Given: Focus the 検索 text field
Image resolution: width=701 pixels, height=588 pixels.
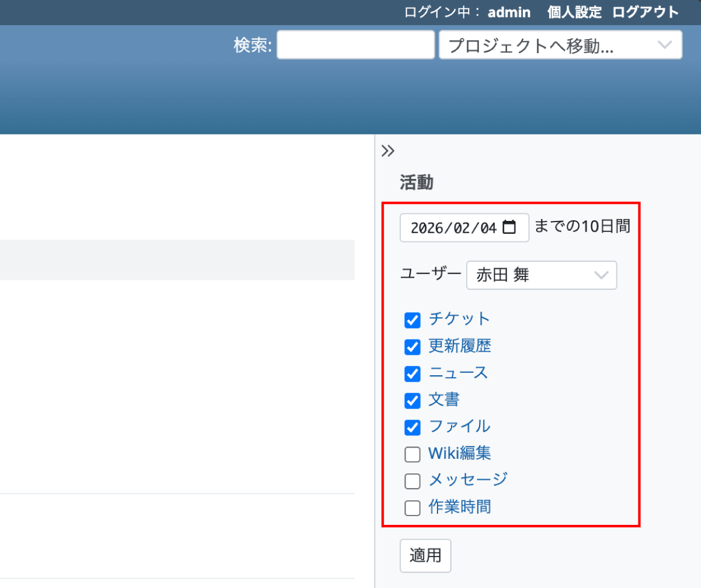Looking at the screenshot, I should point(355,46).
